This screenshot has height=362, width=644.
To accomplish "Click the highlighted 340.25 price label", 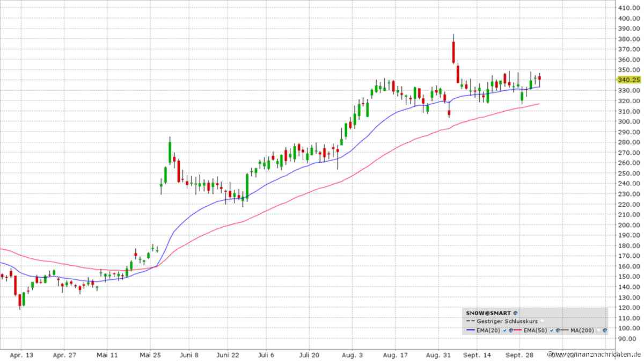I will point(628,79).
